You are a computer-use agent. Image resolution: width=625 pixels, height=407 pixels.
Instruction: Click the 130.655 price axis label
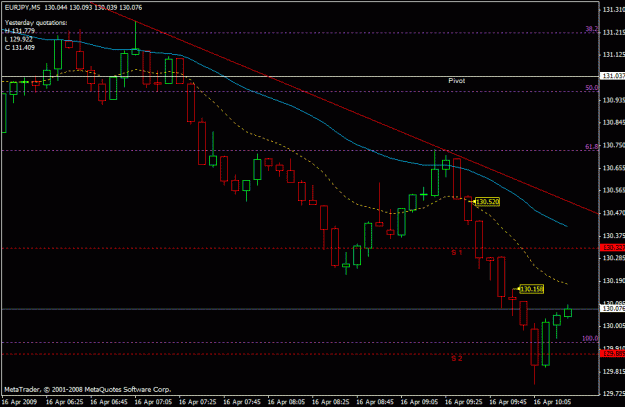click(x=613, y=168)
